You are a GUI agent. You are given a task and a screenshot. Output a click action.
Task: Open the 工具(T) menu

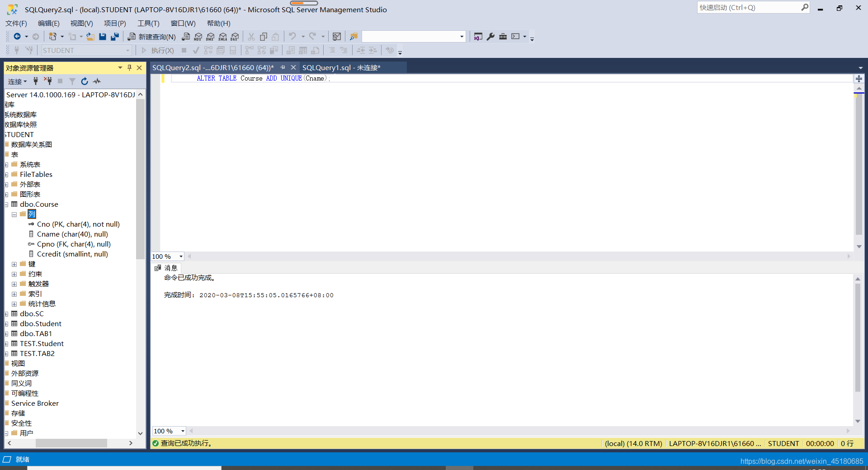point(148,23)
